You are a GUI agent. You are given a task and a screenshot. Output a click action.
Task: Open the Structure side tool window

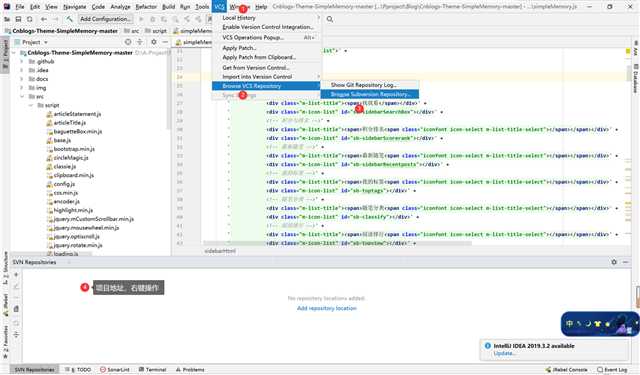pos(5,268)
